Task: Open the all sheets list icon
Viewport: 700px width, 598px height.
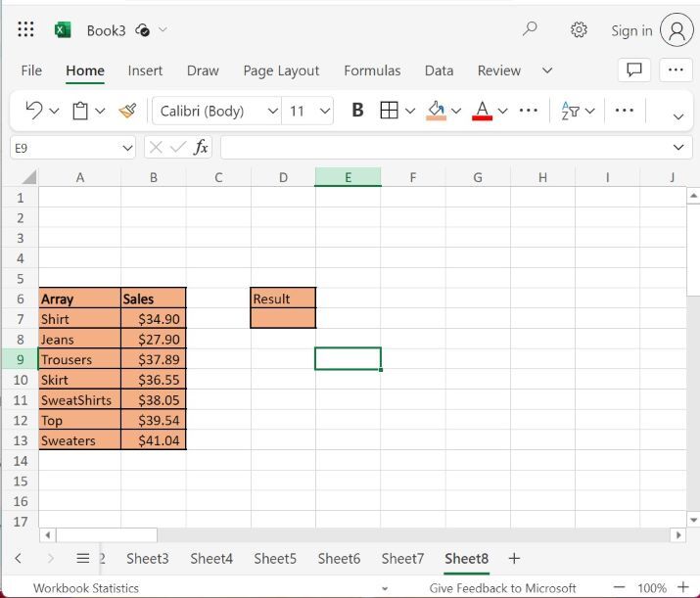Action: (x=83, y=558)
